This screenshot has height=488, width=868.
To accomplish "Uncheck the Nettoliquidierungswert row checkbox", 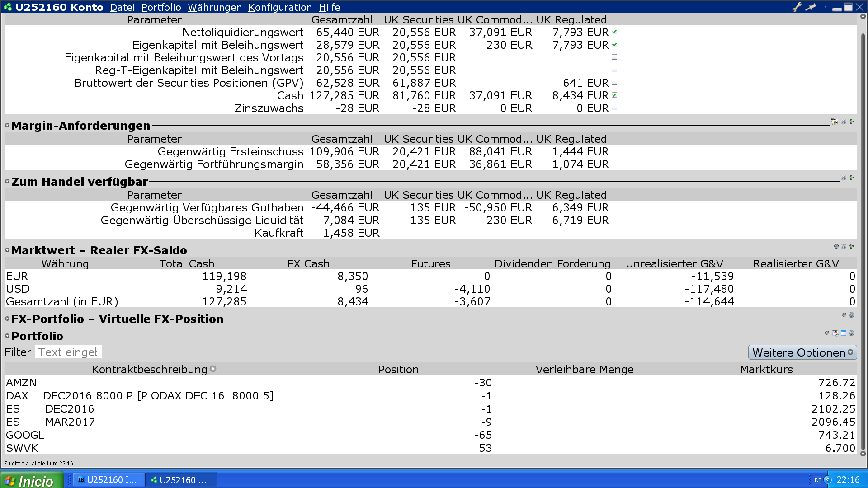I will pos(614,32).
